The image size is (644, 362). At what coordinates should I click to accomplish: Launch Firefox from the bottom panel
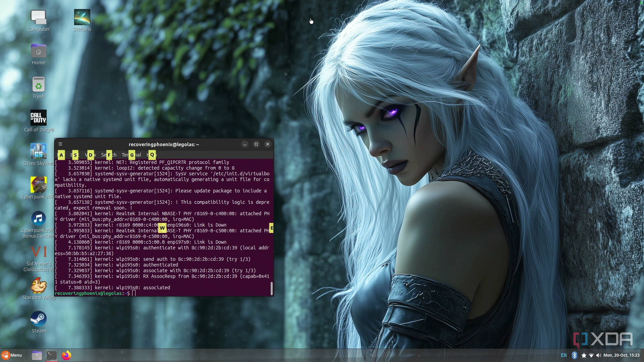coord(66,355)
